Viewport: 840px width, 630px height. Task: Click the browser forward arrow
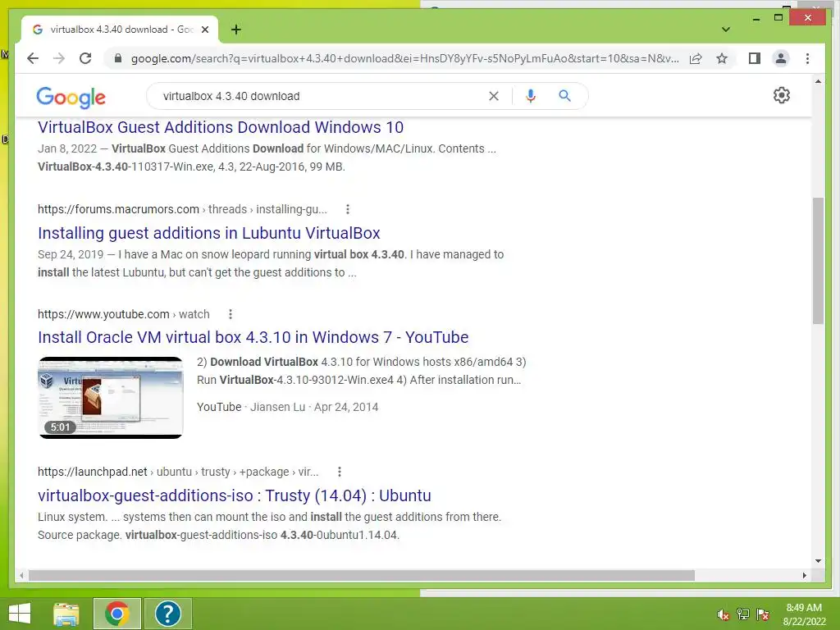coord(59,58)
